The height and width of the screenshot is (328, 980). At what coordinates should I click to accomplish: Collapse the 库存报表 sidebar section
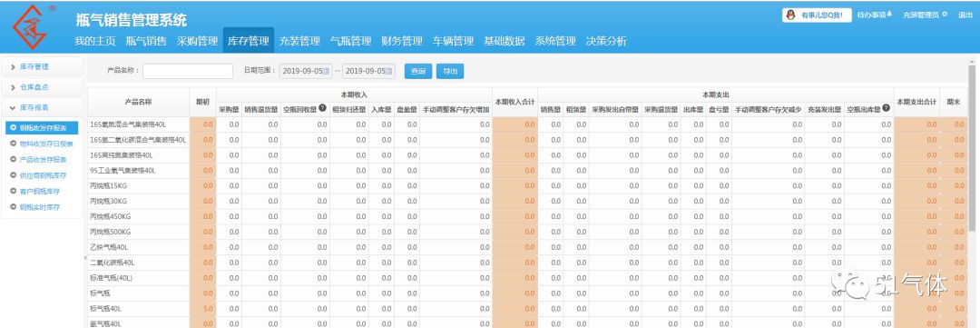coord(42,107)
